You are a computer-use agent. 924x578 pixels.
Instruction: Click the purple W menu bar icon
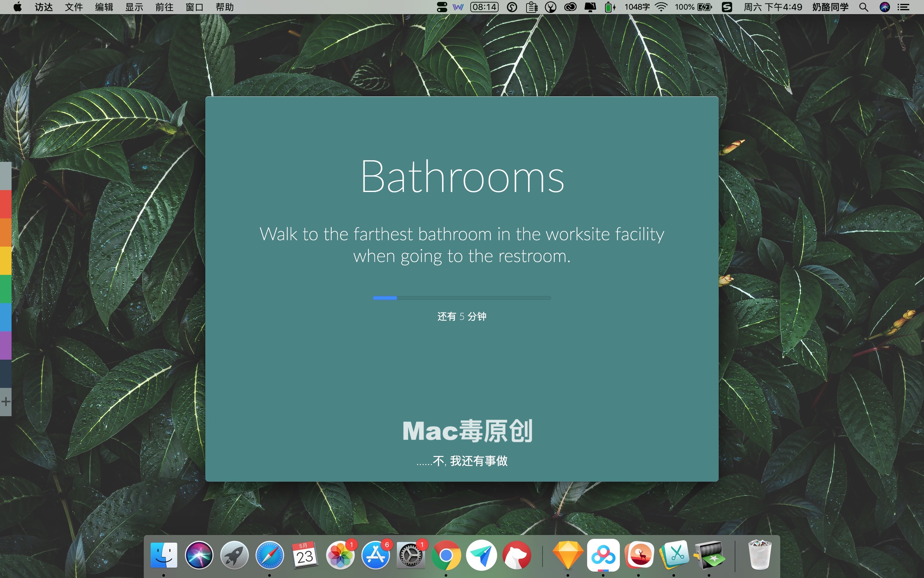coord(458,7)
